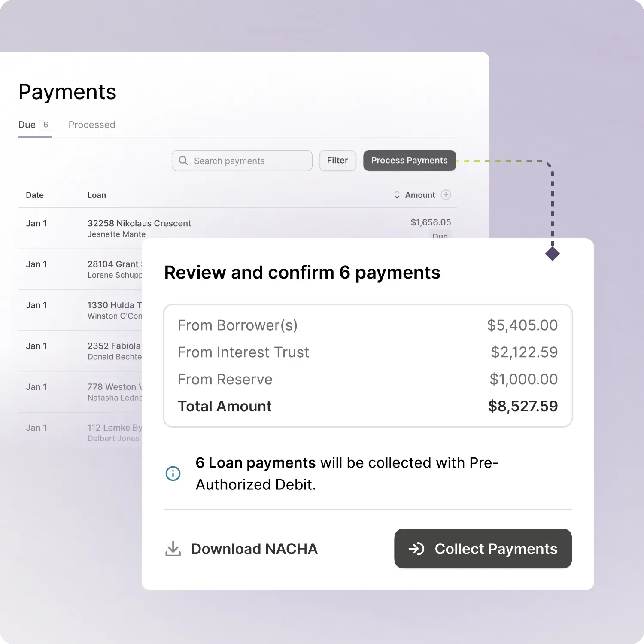Image resolution: width=644 pixels, height=644 pixels.
Task: Click the magnifier icon in the search box
Action: point(183,161)
